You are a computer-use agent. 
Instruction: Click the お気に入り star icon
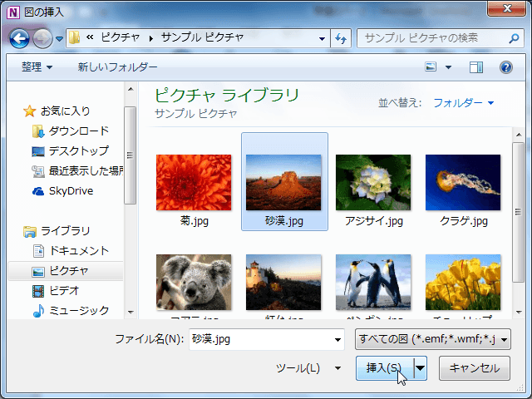click(30, 111)
